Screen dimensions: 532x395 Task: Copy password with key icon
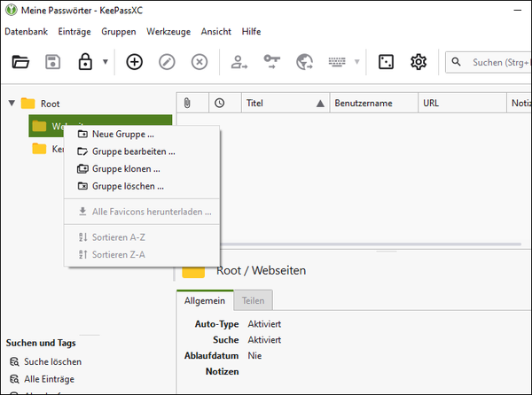[272, 62]
